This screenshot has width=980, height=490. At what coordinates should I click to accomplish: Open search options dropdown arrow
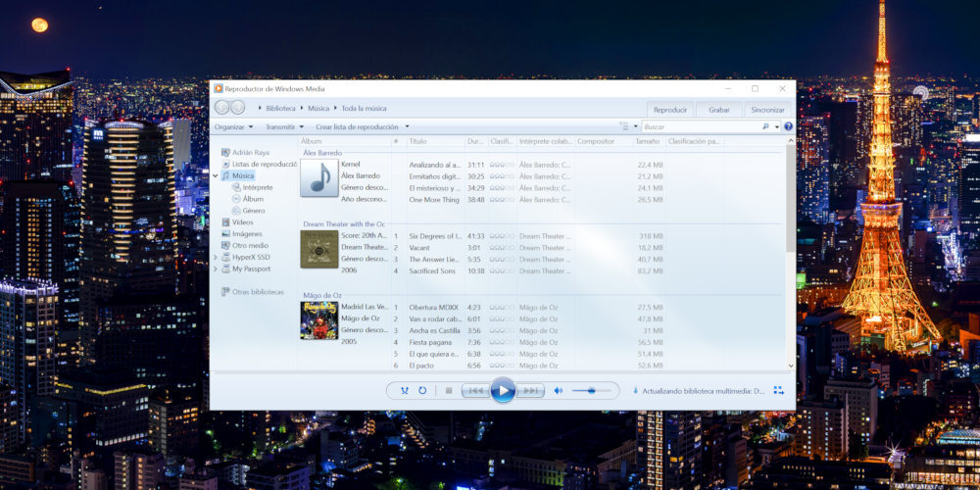(x=777, y=126)
